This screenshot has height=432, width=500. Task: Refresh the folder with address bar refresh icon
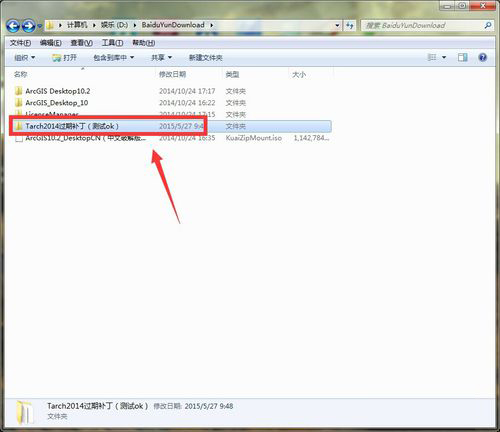coord(350,25)
